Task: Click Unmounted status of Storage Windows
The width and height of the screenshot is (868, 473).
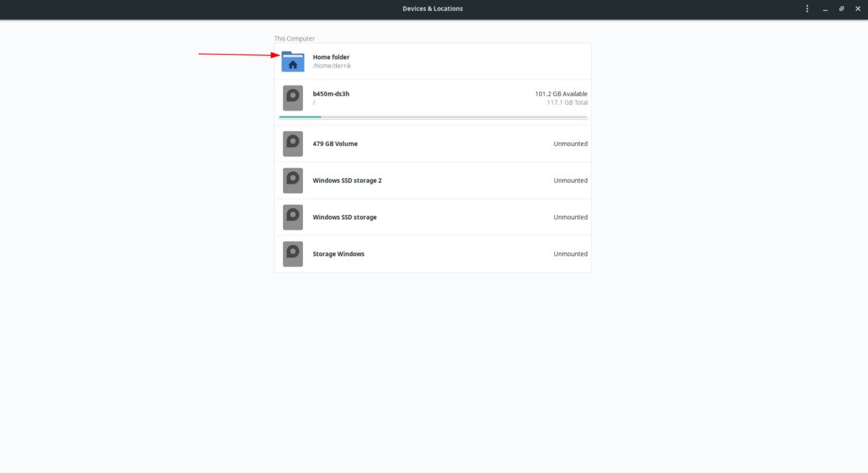Action: pos(571,255)
